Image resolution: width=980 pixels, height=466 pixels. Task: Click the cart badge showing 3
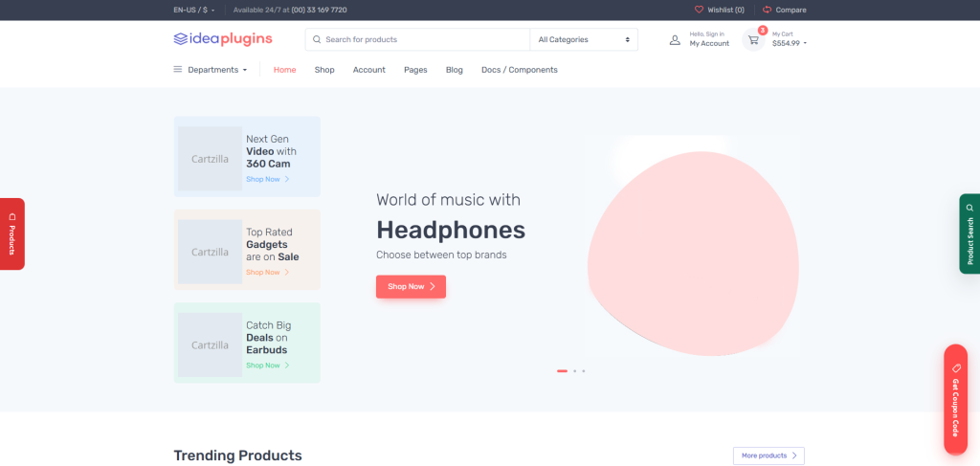pos(763,30)
